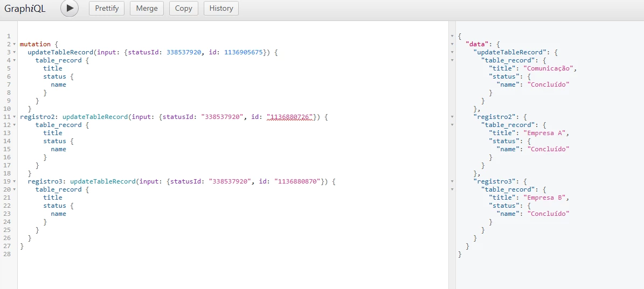Click the line number 1 in the gutter

coord(9,36)
